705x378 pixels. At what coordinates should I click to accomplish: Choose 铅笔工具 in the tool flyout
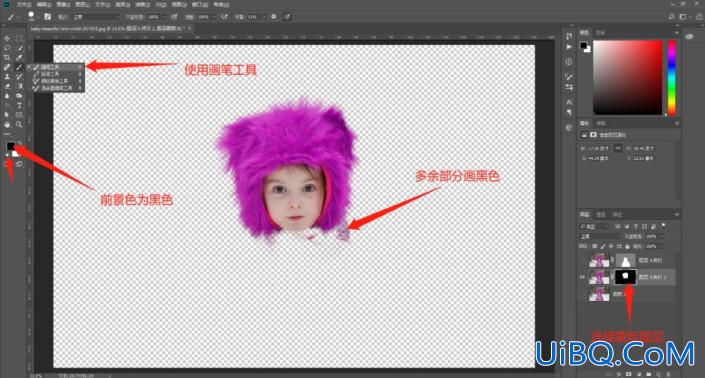pos(56,74)
